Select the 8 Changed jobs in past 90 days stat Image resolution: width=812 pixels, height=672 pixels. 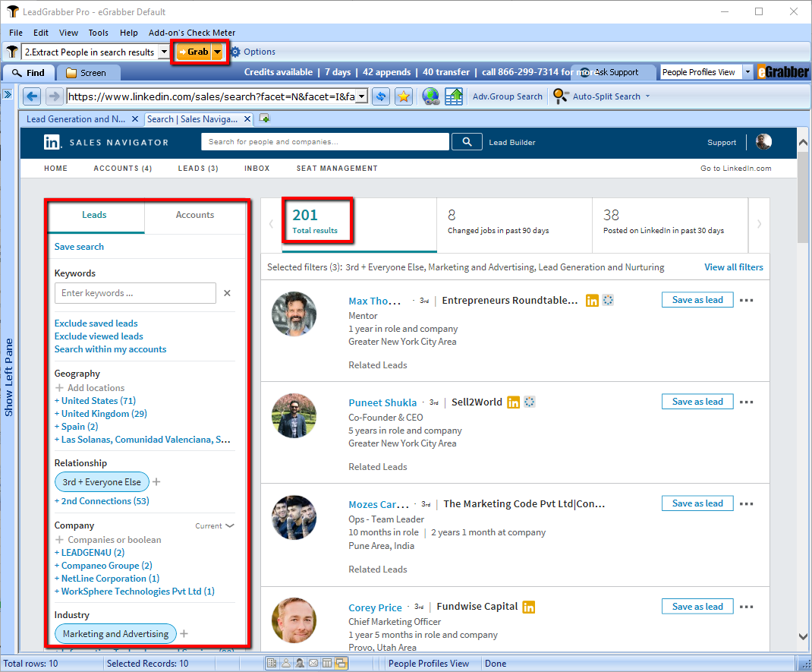click(x=515, y=224)
